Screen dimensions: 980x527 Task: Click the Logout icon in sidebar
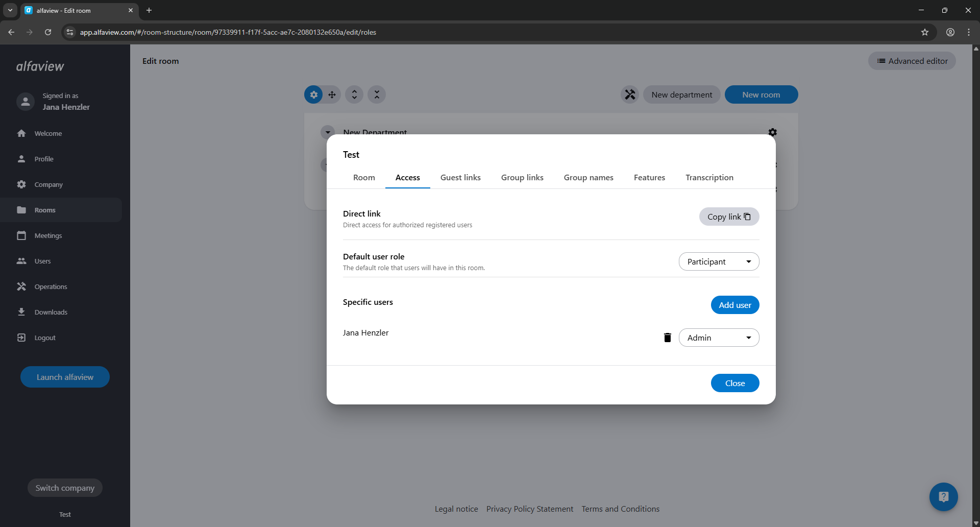tap(21, 338)
